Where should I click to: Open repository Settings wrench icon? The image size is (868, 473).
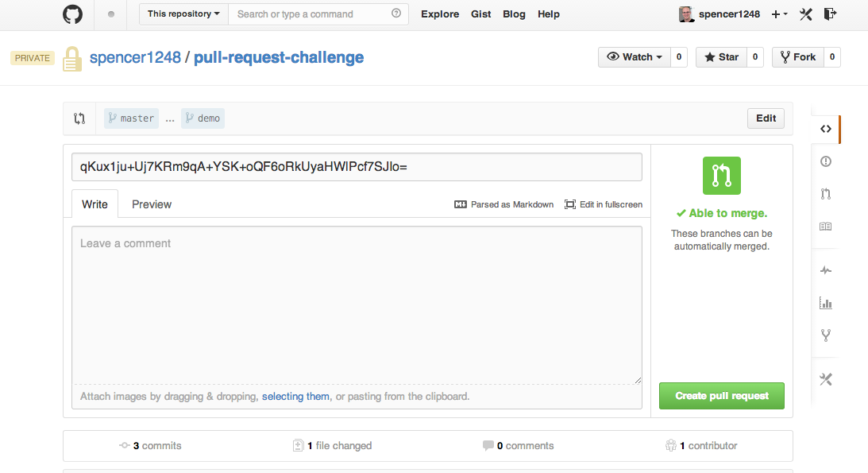pos(825,379)
